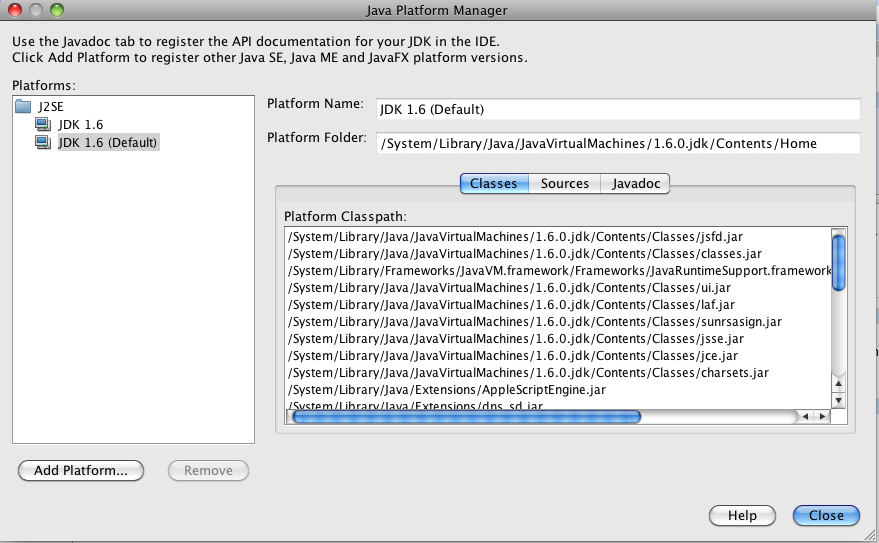Open the Javadoc tab
The height and width of the screenshot is (543, 879).
coord(636,183)
